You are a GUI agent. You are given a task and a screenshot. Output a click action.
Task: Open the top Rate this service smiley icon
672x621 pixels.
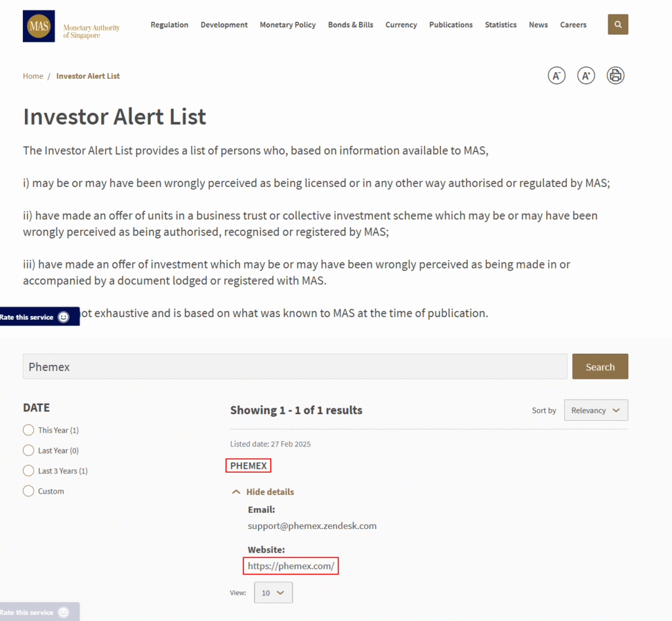click(x=64, y=316)
